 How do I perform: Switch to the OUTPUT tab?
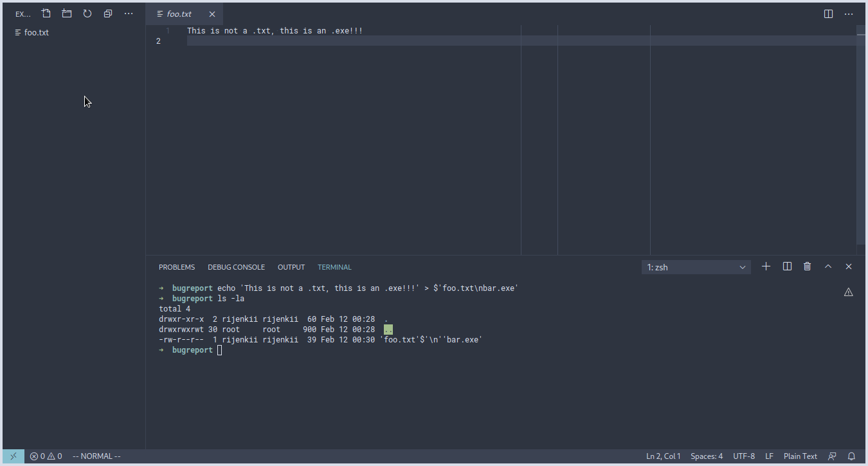291,266
